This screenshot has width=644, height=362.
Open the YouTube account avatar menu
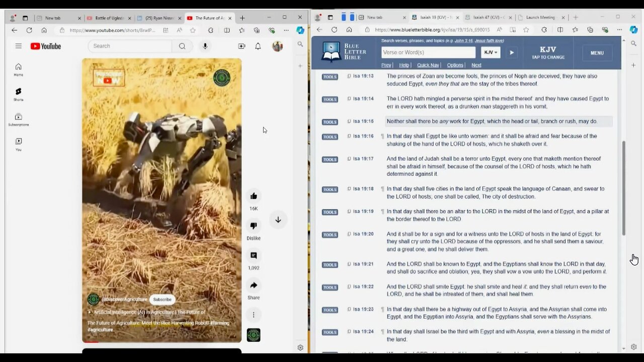tap(277, 46)
